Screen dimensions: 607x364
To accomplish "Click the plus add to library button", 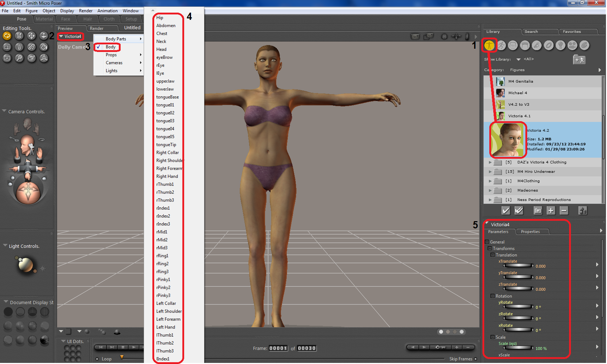I will [551, 210].
